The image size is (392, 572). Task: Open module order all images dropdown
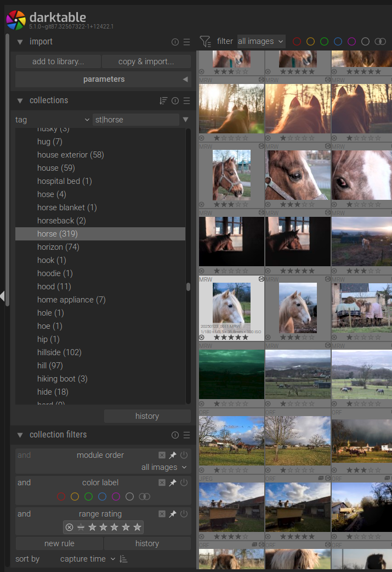(164, 467)
